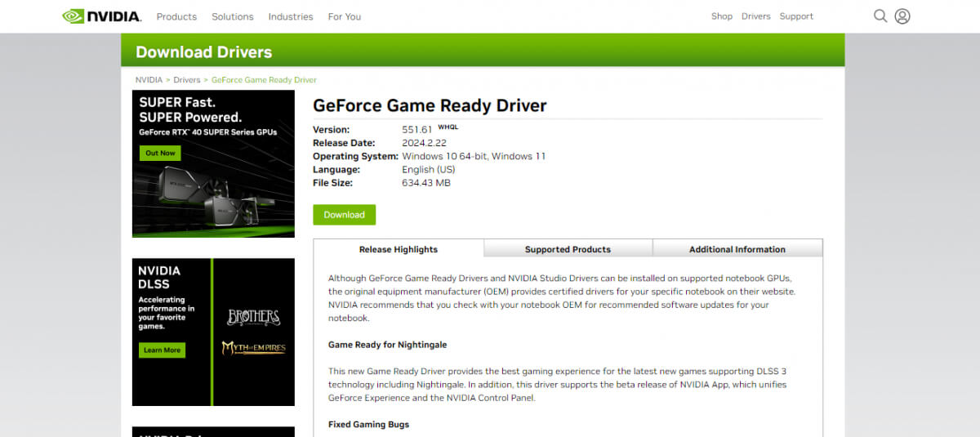Open Support link in header

click(796, 16)
